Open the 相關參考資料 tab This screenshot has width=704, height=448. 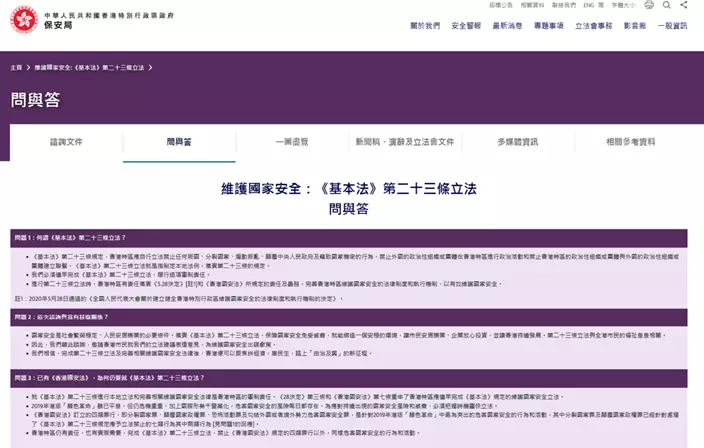630,142
